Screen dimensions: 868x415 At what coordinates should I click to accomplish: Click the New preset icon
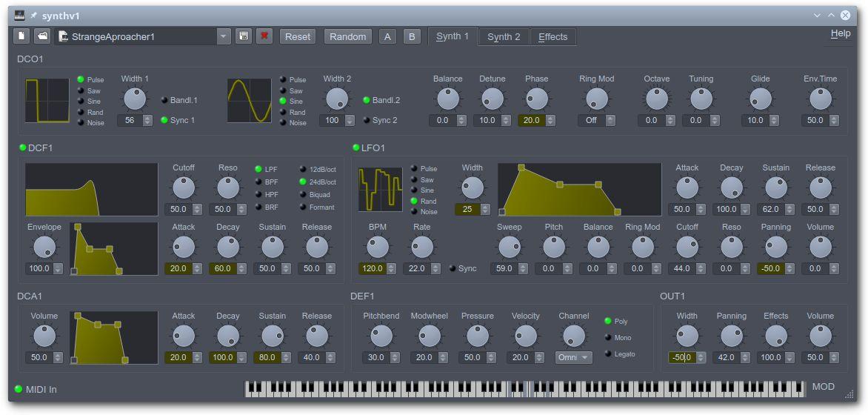[21, 36]
